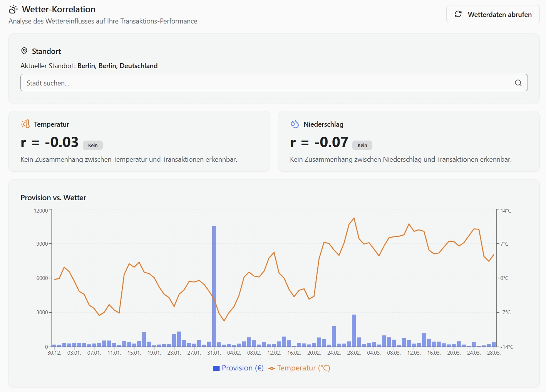Click the precipitation r = -0.07 value

coord(319,142)
